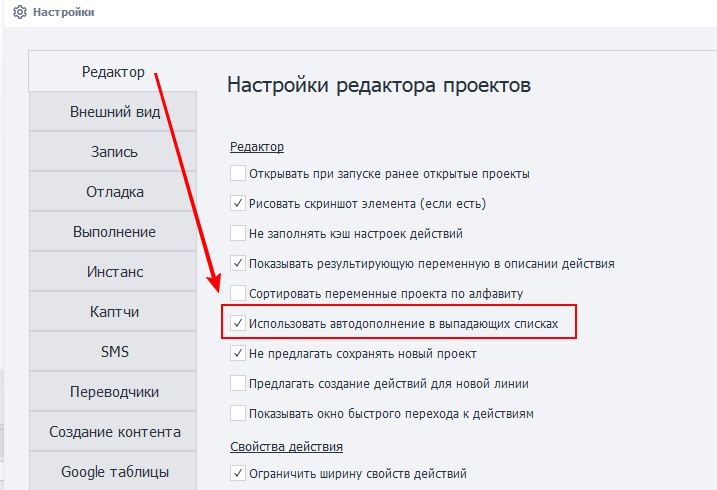Viewport: 717px width, 490px height.
Task: Toggle Использовать автодополнение в выпадающих списках
Action: click(x=238, y=324)
